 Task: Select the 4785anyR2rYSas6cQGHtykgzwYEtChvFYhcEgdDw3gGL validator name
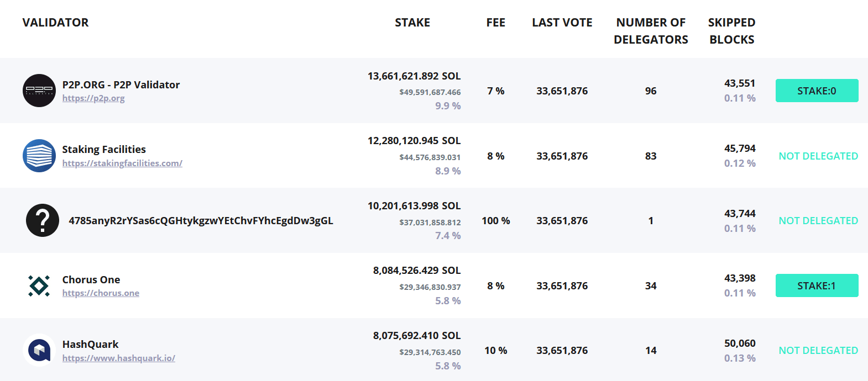click(x=201, y=221)
